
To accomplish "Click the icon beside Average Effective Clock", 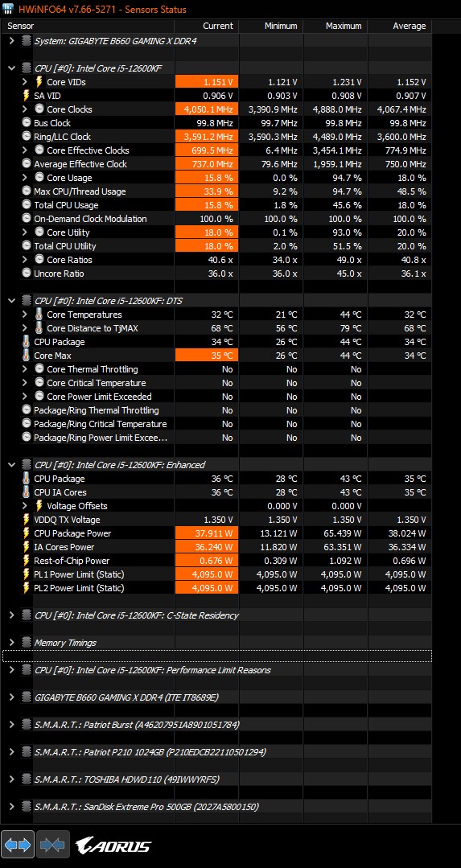I will [x=26, y=164].
